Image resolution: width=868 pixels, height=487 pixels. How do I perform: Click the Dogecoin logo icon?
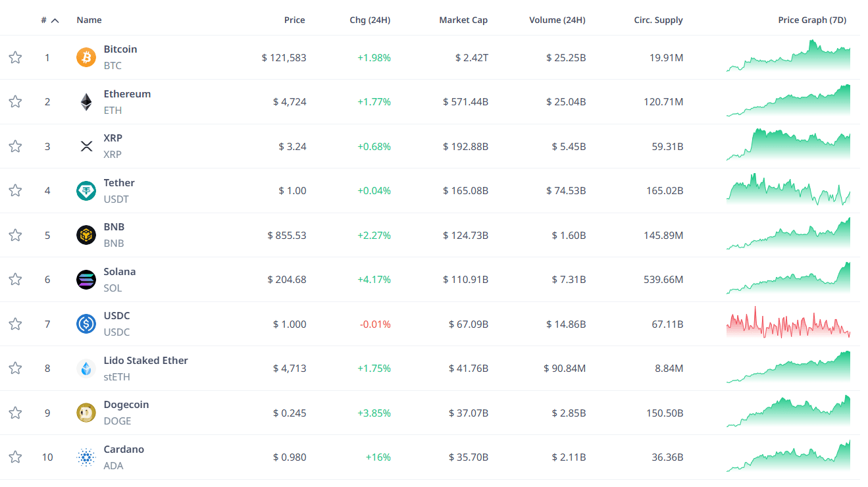tap(86, 413)
